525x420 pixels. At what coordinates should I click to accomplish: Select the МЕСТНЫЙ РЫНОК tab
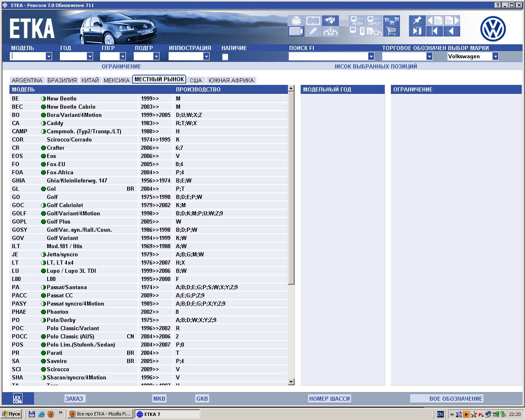point(159,80)
